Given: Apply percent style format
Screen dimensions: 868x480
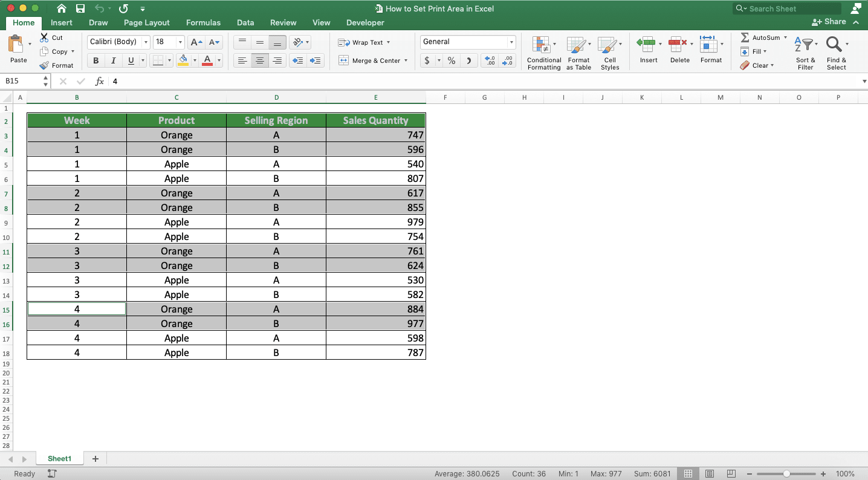Looking at the screenshot, I should pos(452,61).
